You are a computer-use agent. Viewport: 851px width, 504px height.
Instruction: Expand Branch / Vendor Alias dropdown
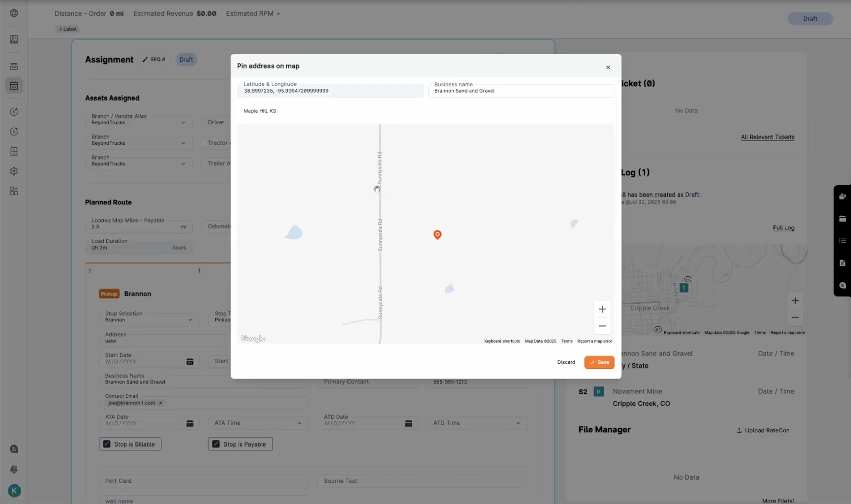[x=183, y=123]
